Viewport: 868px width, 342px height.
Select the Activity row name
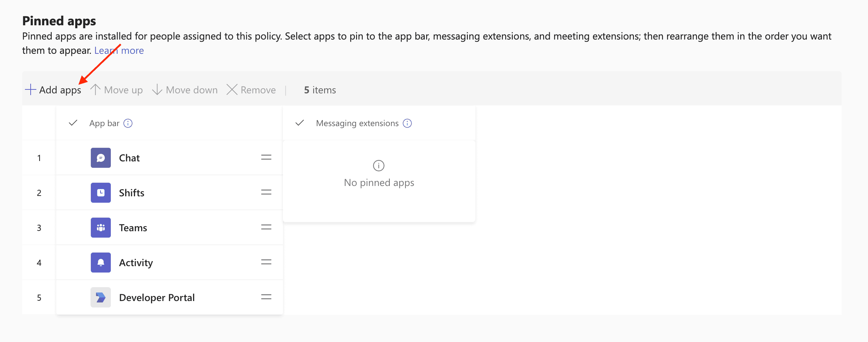tap(136, 263)
